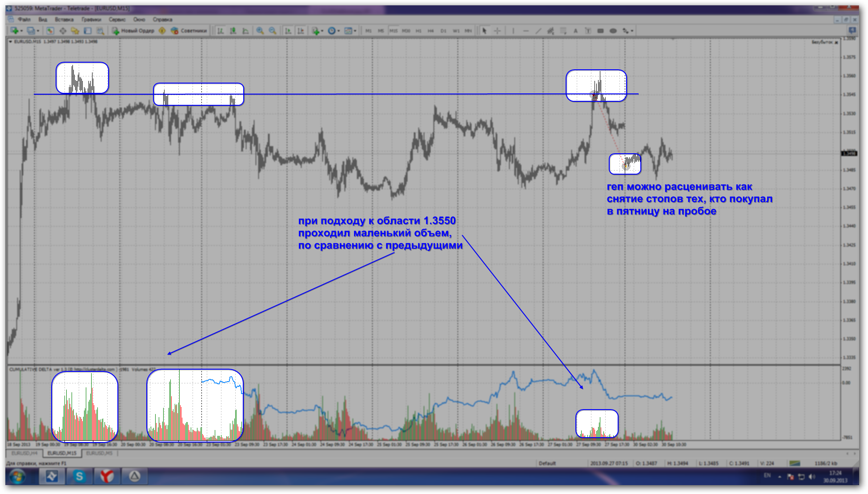Open Skype from the Windows taskbar
The image size is (868, 494).
80,477
